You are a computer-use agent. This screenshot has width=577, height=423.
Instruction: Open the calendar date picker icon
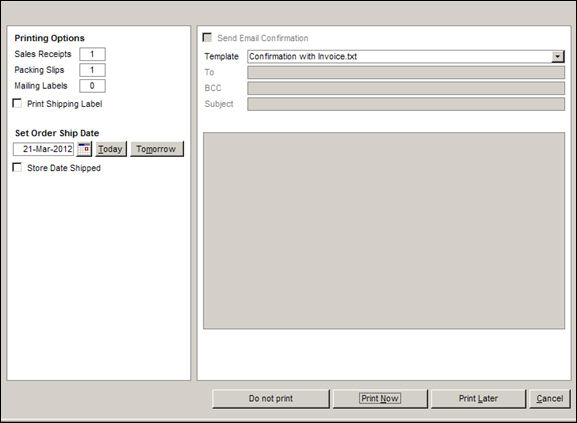pos(84,149)
